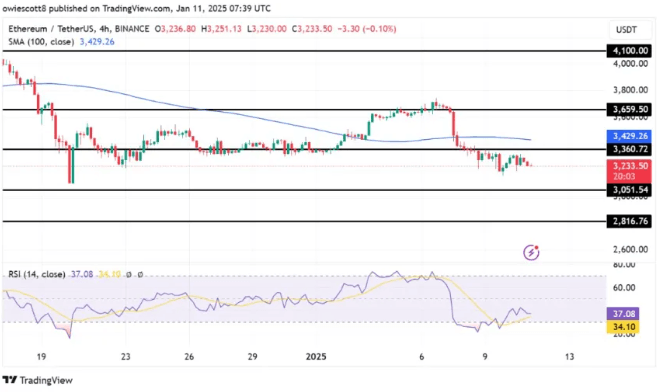The image size is (657, 392).
Task: Click the date 19 on time axis
Action: click(x=41, y=357)
